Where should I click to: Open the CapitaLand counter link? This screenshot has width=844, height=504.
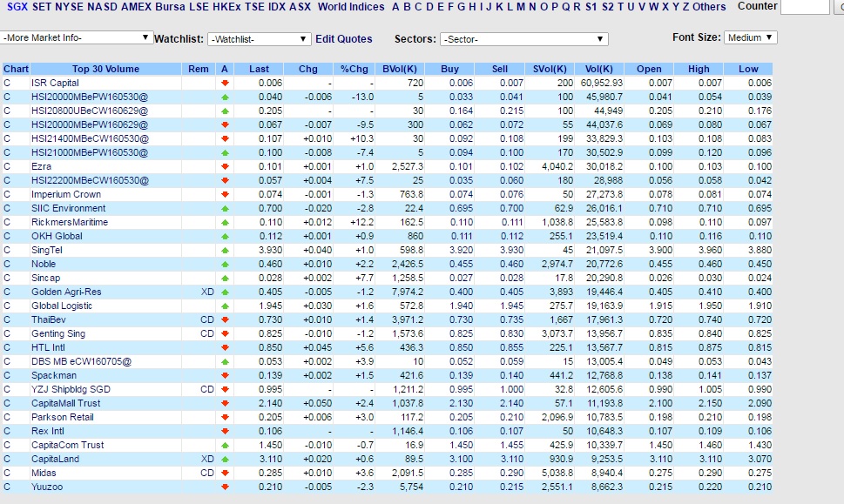tap(55, 460)
